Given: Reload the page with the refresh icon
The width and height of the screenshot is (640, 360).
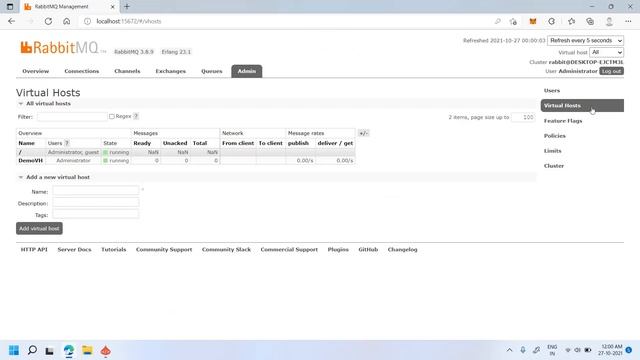Looking at the screenshot, I should click(48, 21).
